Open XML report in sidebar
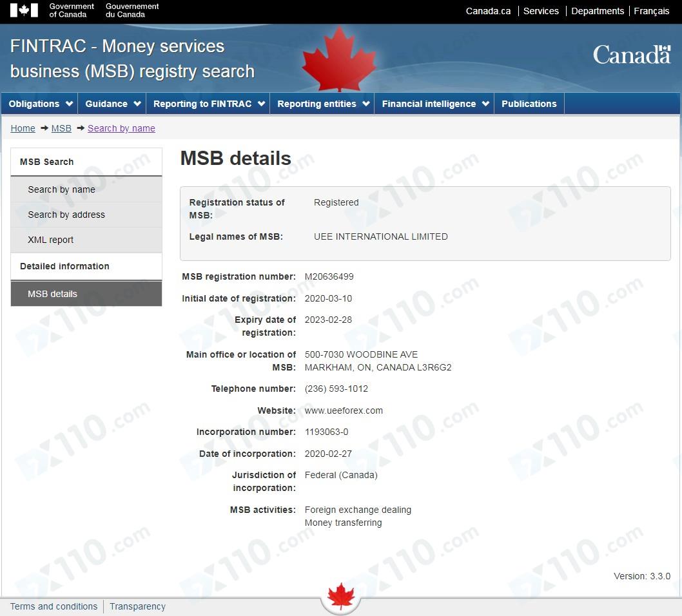Image resolution: width=682 pixels, height=616 pixels. point(86,240)
